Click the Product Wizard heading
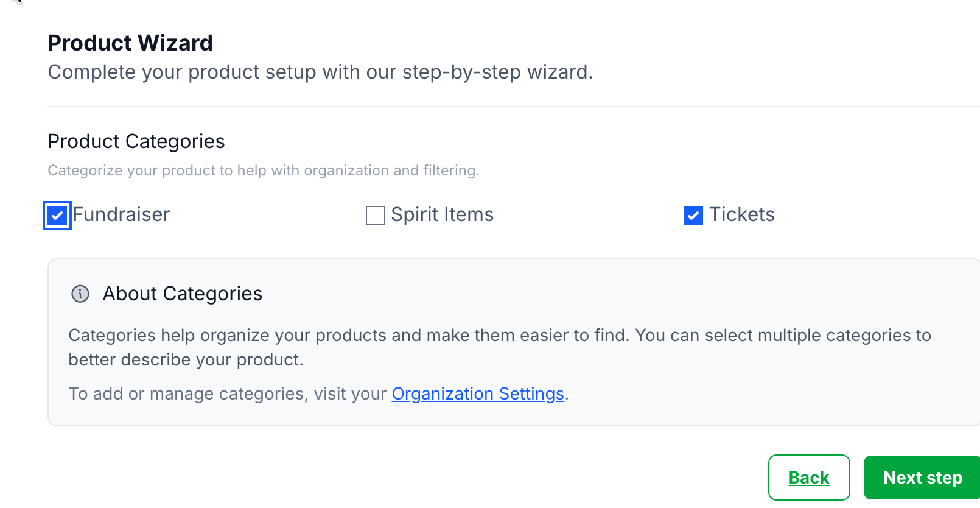The image size is (980, 508). click(x=130, y=43)
